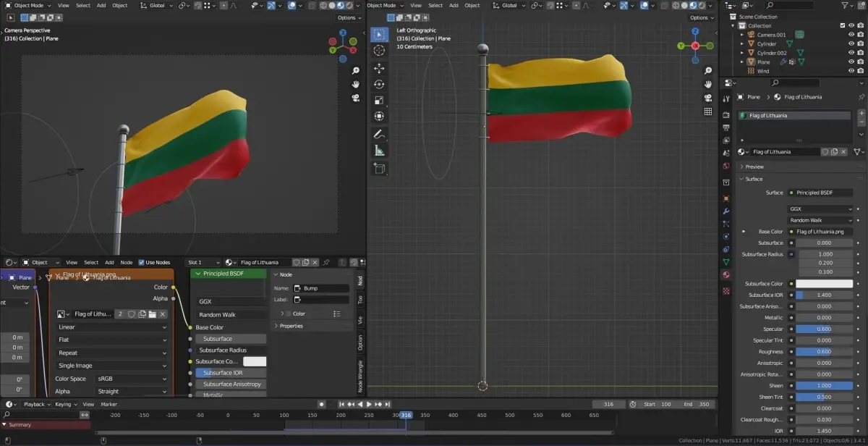Open the sRGB Color Space dropdown
Screen dimensions: 868x446
coord(132,379)
